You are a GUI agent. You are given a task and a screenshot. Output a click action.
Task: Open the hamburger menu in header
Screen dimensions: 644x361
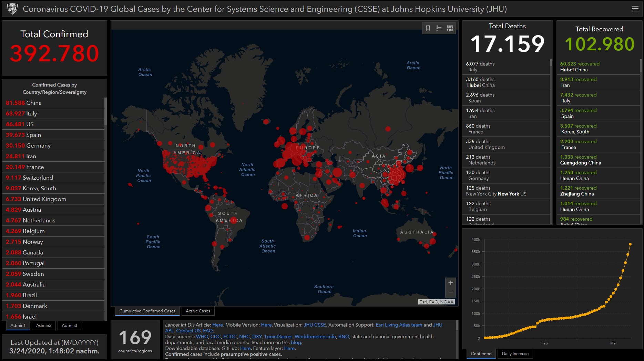pyautogui.click(x=635, y=9)
